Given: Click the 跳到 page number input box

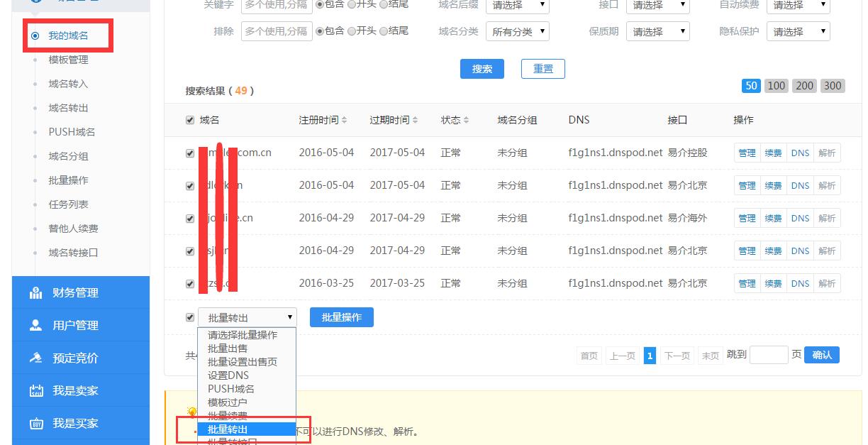Looking at the screenshot, I should 769,355.
